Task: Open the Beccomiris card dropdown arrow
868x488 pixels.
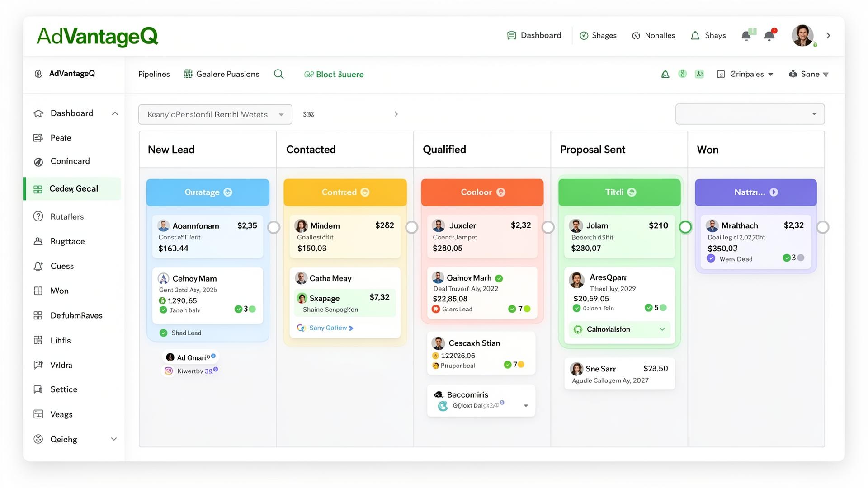Action: [526, 406]
